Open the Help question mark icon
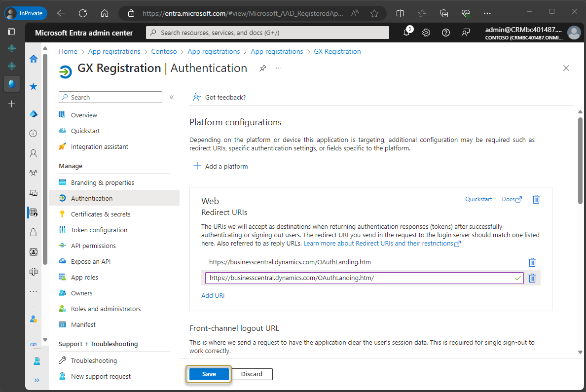The image size is (586, 392). 446,33
